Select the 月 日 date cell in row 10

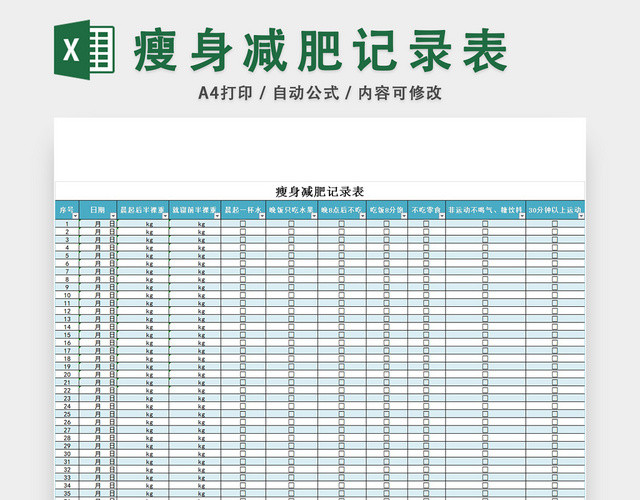click(98, 295)
